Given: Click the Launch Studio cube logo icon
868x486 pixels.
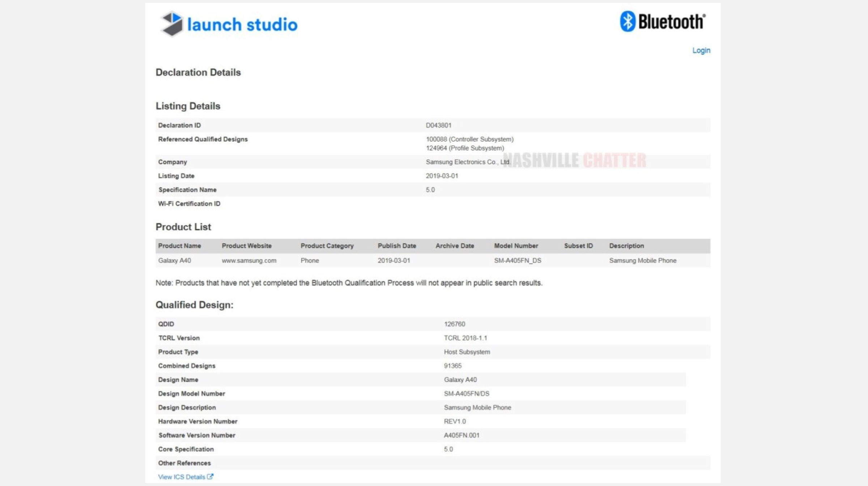Looking at the screenshot, I should (x=172, y=24).
